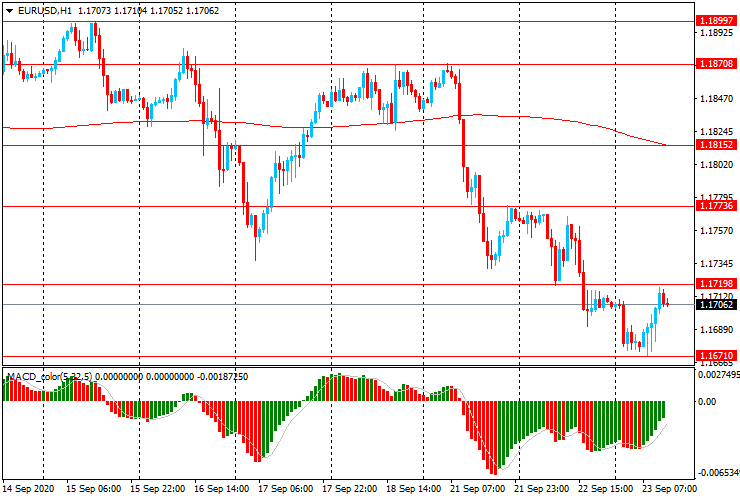Select the 1.18470 price scale value
Viewport: 740px width, 500px height.
717,99
